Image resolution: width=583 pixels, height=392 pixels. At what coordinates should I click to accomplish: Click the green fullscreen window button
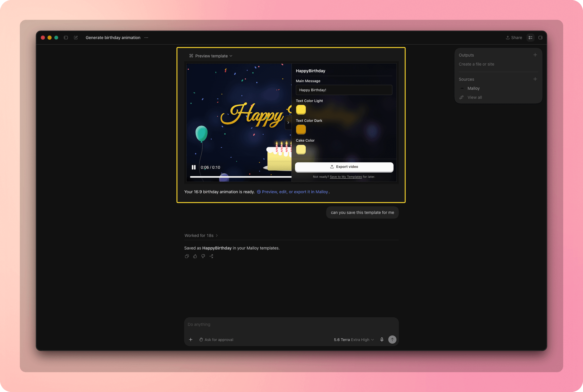56,38
